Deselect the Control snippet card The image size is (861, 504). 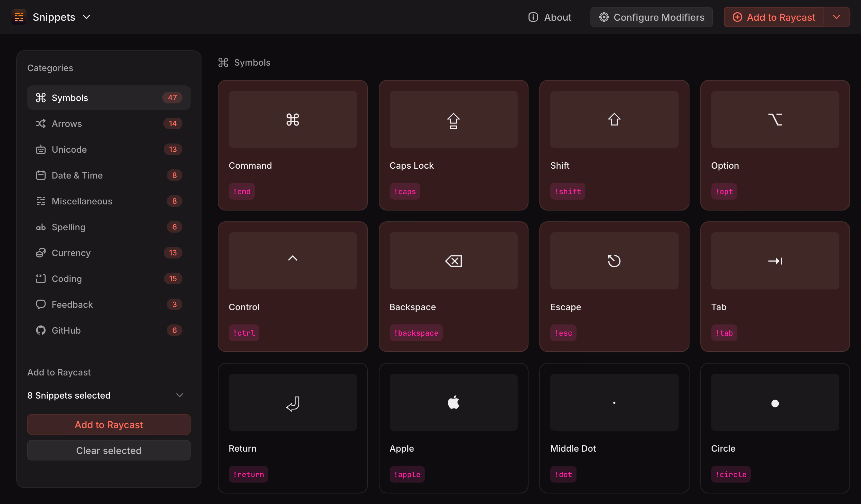click(x=292, y=286)
